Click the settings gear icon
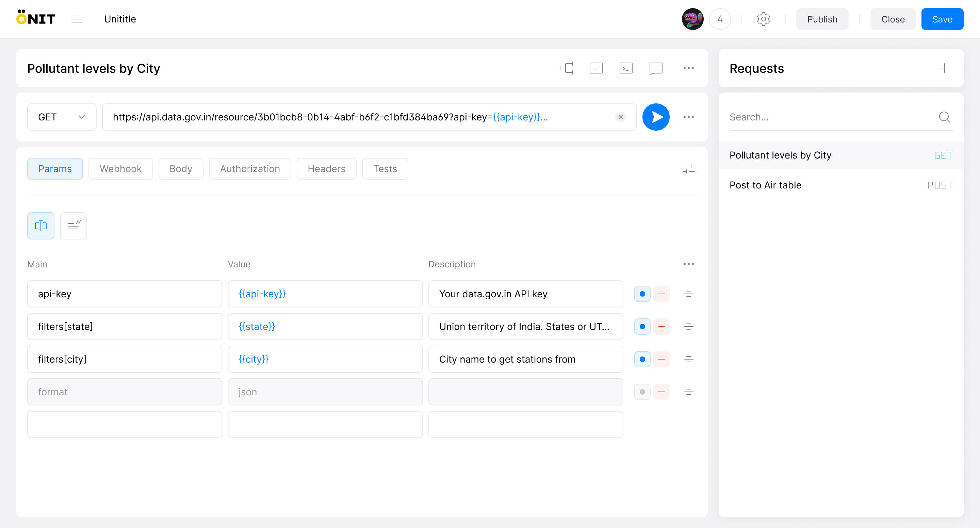 point(763,19)
